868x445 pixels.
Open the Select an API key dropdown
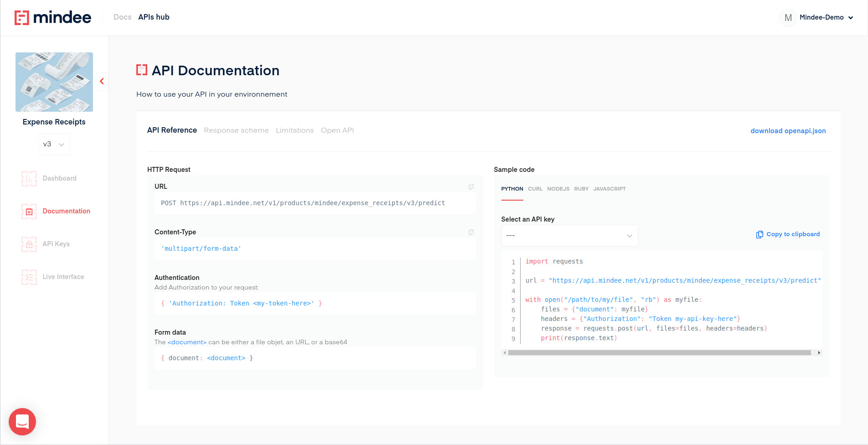tap(569, 236)
